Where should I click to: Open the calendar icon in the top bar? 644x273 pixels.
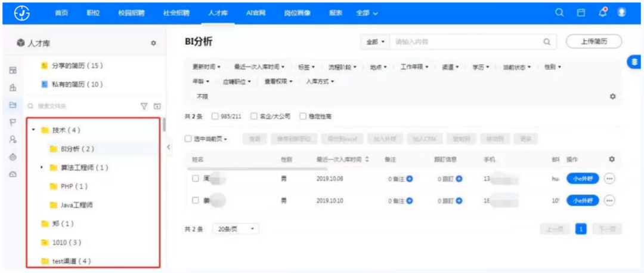click(x=581, y=13)
